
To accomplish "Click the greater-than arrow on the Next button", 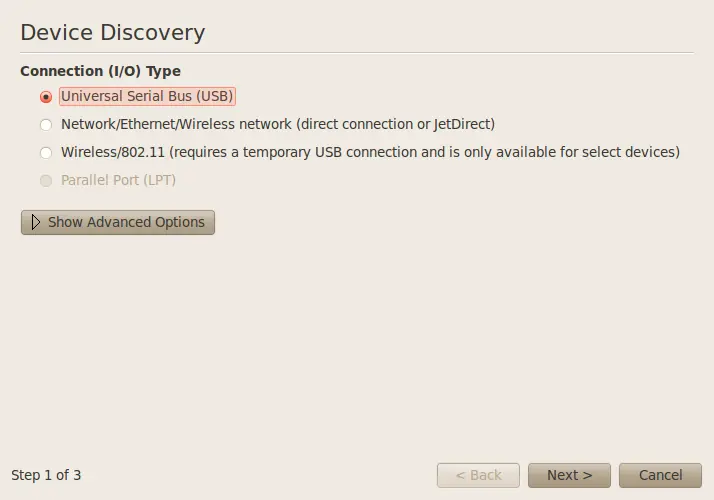I will click(x=587, y=475).
